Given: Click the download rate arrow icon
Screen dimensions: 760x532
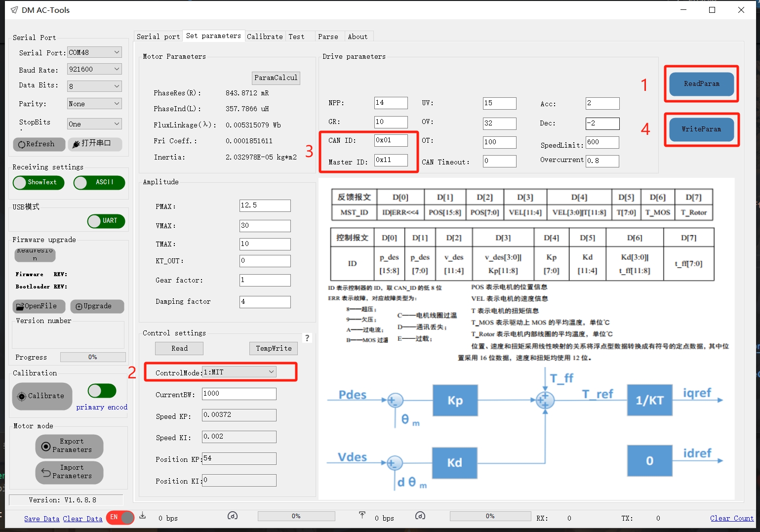Looking at the screenshot, I should click(x=142, y=516).
